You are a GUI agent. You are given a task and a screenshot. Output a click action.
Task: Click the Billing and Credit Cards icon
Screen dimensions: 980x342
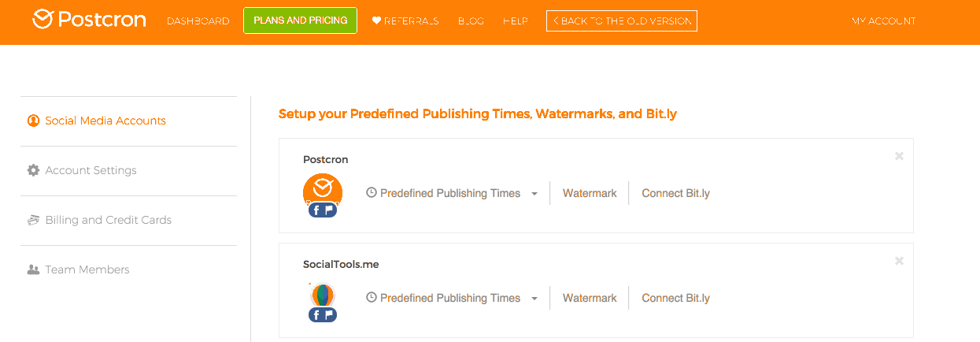pos(33,220)
